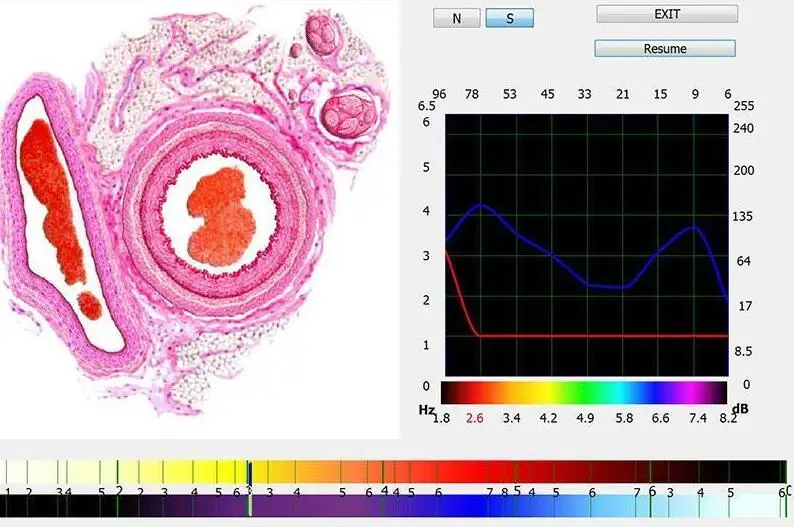Image resolution: width=794 pixels, height=527 pixels.
Task: Click the 135 right axis label
Action: [x=743, y=216]
